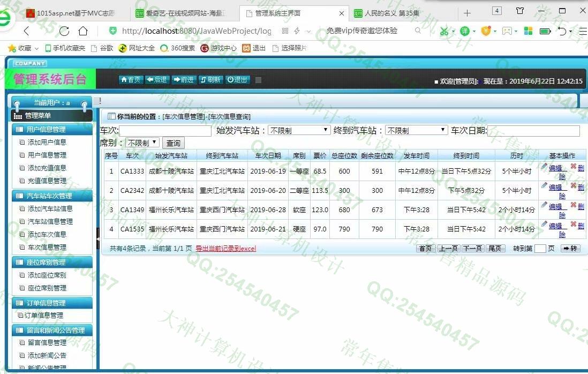Image resolution: width=588 pixels, height=374 pixels.
Task: Click the 转 jump-to-page button
Action: [570, 248]
